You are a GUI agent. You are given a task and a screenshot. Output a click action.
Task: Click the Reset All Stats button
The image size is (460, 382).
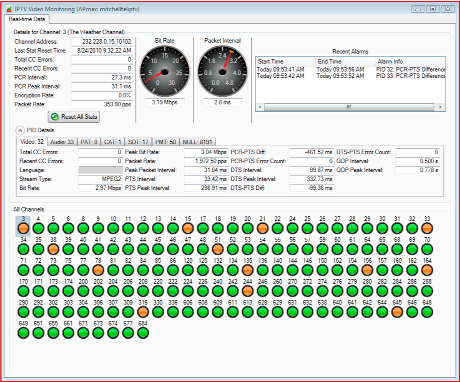pyautogui.click(x=74, y=117)
